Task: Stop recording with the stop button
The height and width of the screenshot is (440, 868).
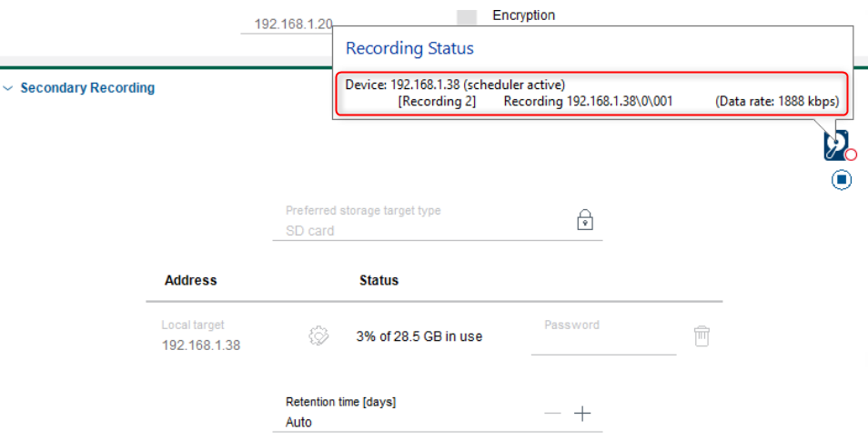Action: (842, 180)
